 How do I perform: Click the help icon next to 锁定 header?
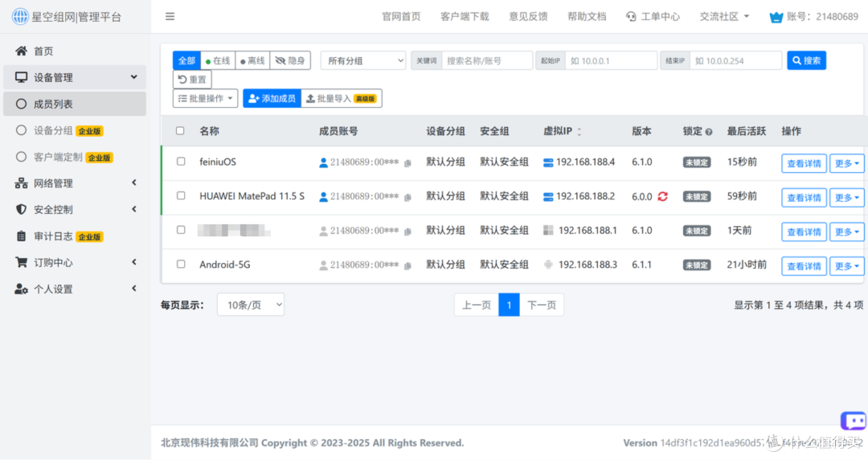pyautogui.click(x=709, y=132)
